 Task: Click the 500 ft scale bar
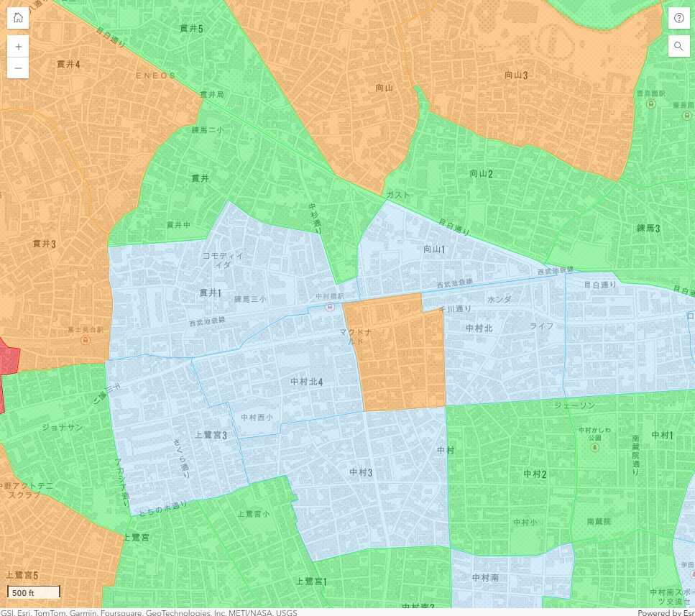pos(33,592)
